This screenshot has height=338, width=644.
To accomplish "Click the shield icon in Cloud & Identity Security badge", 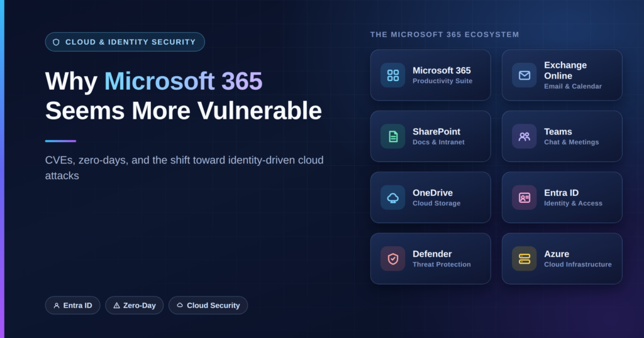I will (56, 42).
